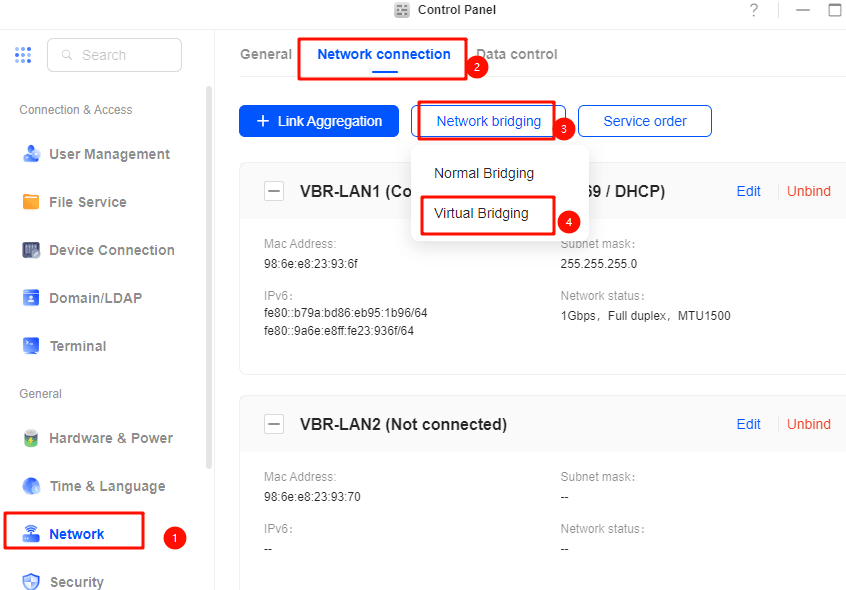Click IPv6 address fe80::b79a:bd86:eb95:1b96/64
This screenshot has height=590, width=846.
click(x=345, y=313)
